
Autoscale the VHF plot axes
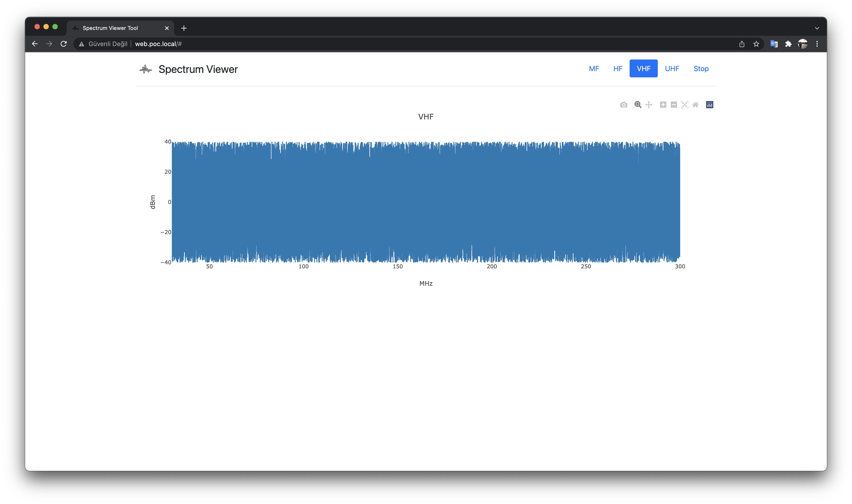684,105
